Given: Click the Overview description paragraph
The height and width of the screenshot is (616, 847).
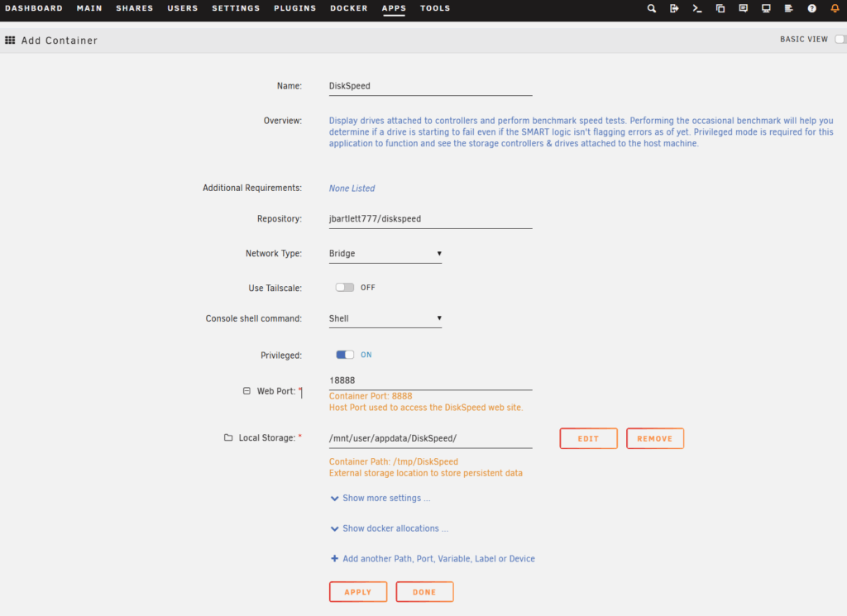Looking at the screenshot, I should (581, 131).
